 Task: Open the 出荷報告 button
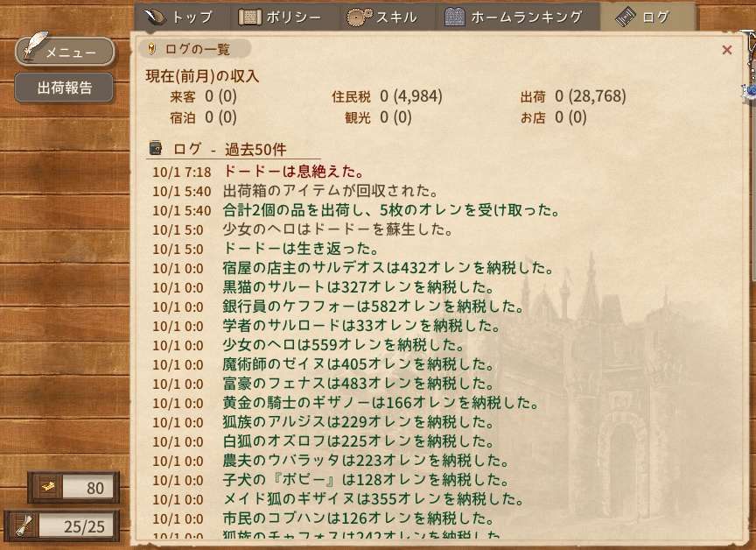pos(64,88)
